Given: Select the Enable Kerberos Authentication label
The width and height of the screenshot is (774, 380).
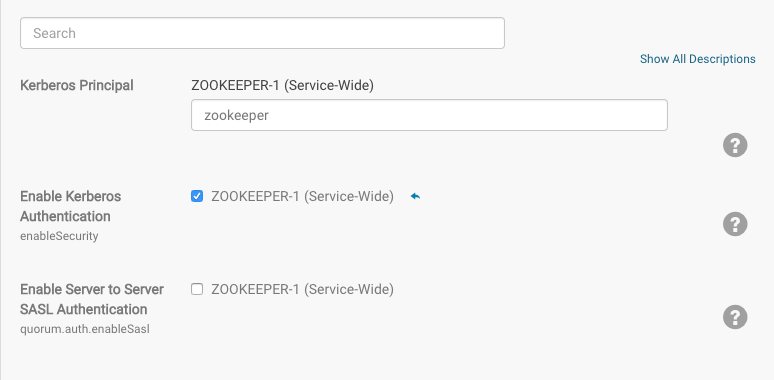Looking at the screenshot, I should pos(71,206).
